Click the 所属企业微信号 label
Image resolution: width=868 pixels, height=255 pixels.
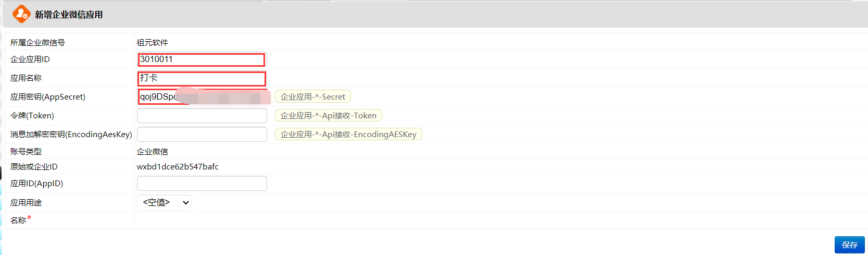pyautogui.click(x=37, y=43)
